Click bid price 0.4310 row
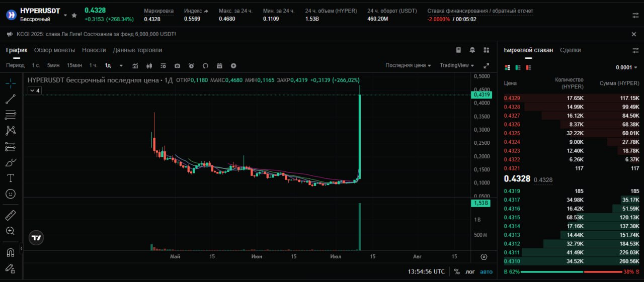 point(571,261)
